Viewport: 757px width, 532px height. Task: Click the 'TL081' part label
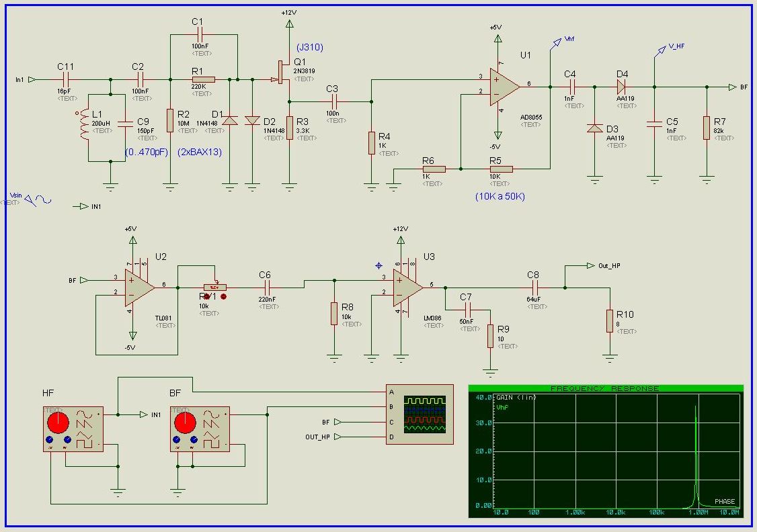pos(163,318)
